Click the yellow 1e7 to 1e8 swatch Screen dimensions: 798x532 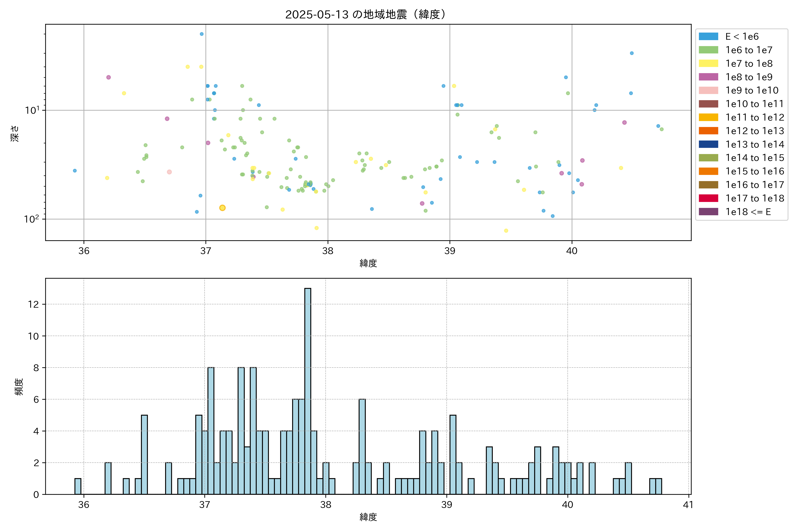click(x=708, y=63)
